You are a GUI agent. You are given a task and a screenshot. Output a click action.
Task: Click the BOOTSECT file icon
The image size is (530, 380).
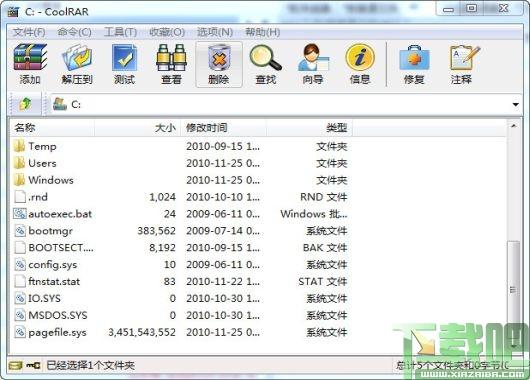tap(20, 247)
